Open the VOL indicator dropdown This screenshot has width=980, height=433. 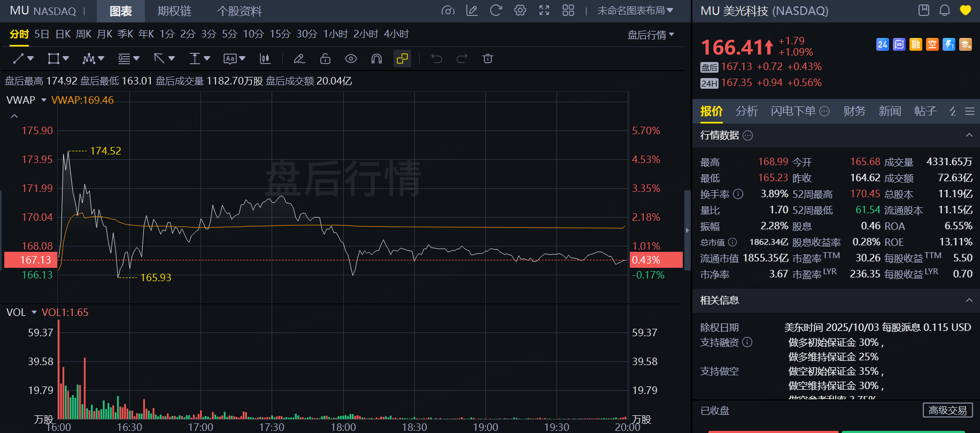pos(34,312)
